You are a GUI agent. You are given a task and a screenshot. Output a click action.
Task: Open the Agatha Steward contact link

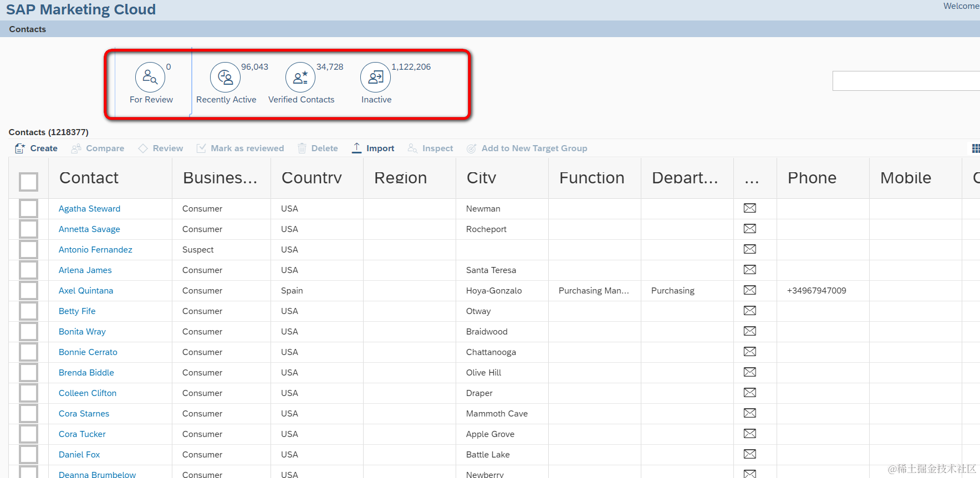pos(89,209)
